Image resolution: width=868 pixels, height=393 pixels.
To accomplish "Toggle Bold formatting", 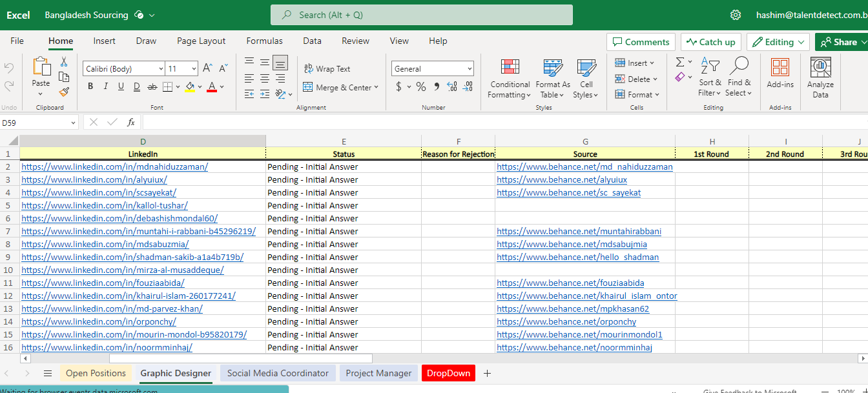I will (90, 86).
